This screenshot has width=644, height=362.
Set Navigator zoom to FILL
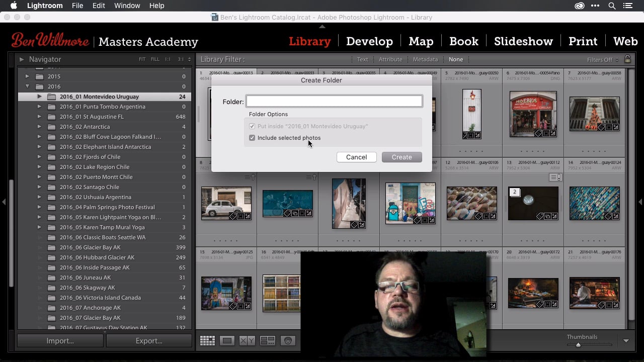(x=155, y=59)
